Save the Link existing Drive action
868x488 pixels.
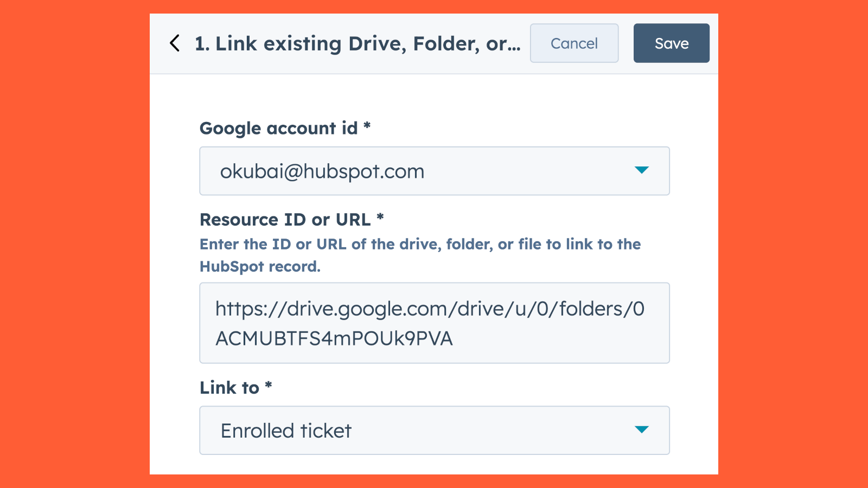pyautogui.click(x=671, y=43)
